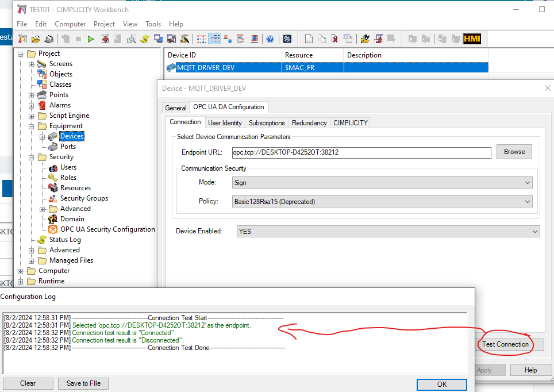
Task: Click the Properties sheet toolbar icon
Action: click(348, 39)
